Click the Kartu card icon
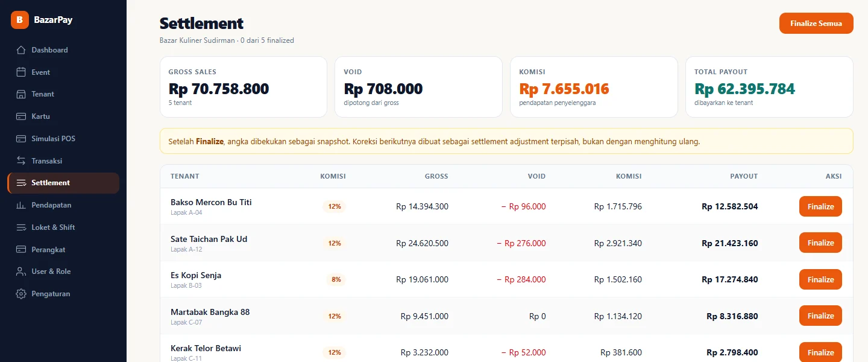 [21, 116]
